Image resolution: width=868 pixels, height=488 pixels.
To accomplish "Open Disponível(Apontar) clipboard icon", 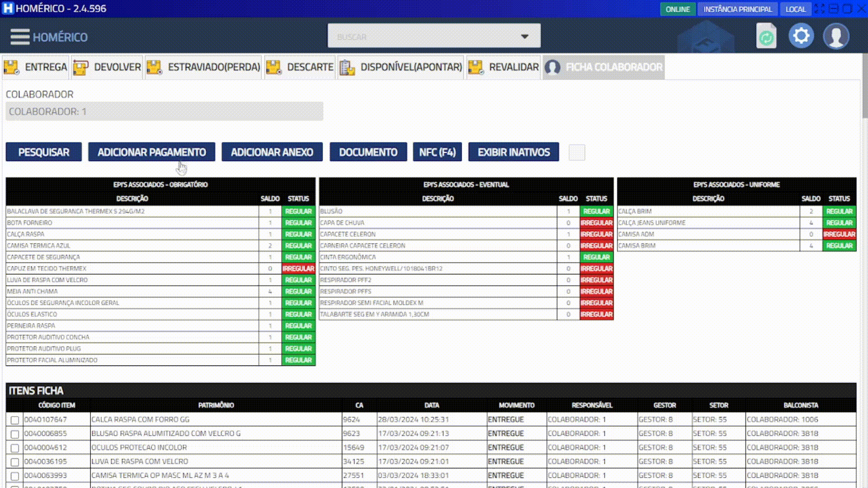I will [347, 67].
